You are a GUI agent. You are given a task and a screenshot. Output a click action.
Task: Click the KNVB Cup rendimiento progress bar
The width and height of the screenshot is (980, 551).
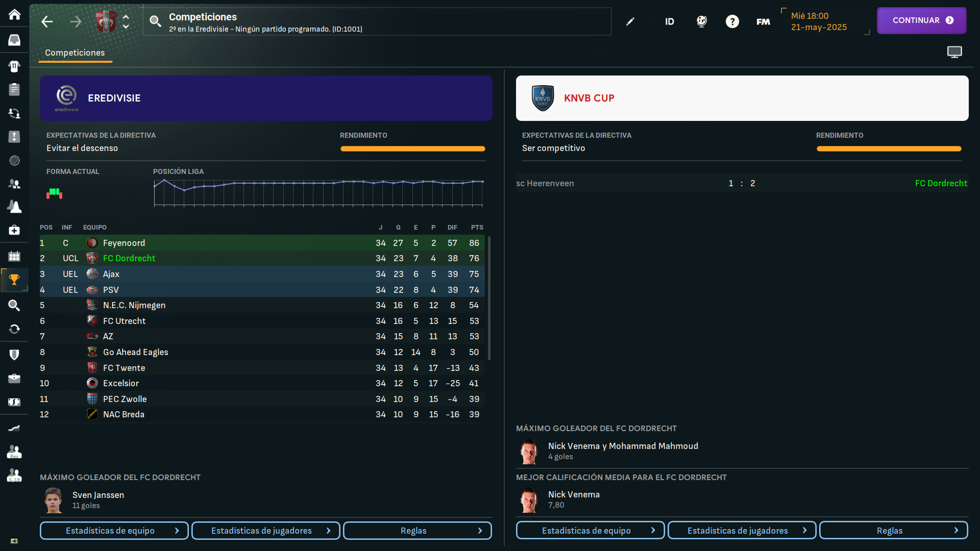click(889, 149)
